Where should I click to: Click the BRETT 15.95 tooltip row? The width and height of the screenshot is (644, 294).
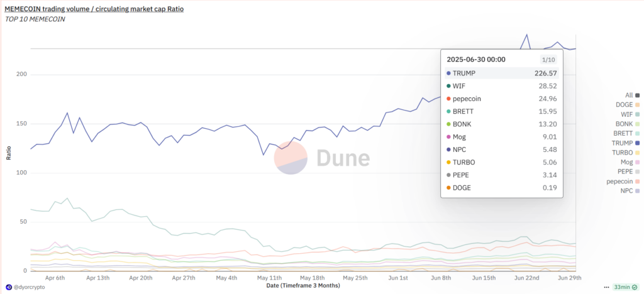pos(502,111)
